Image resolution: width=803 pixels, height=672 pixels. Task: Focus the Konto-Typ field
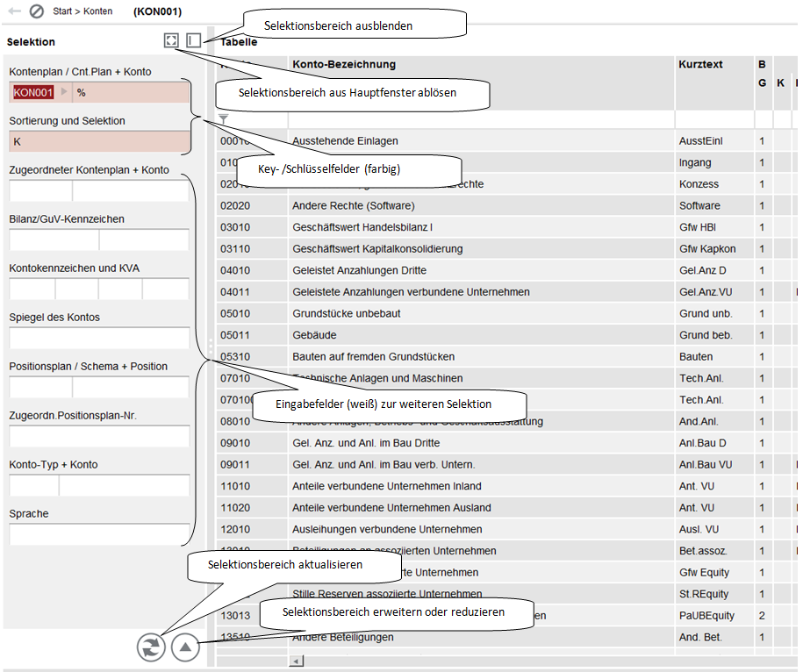click(x=34, y=486)
